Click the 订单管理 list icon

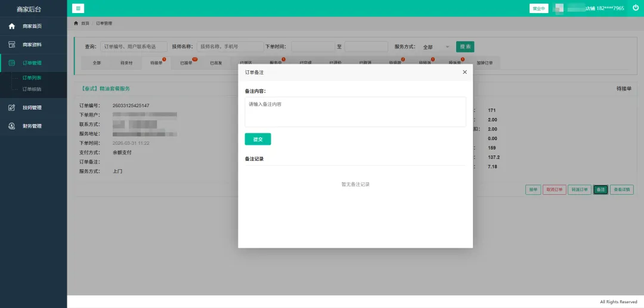[11, 63]
